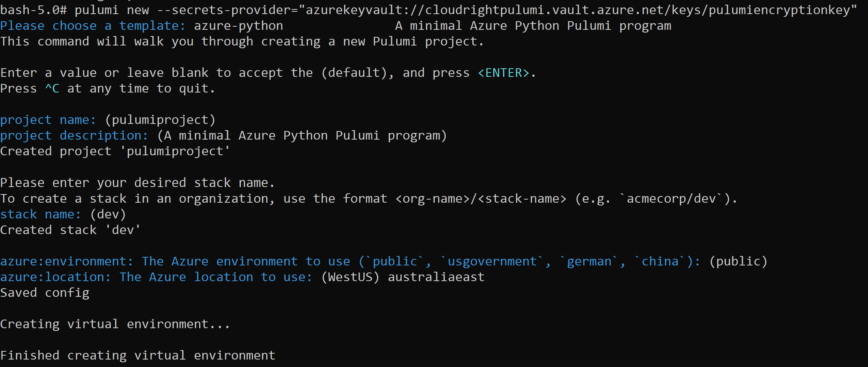Click the 'project name:' prompt label
Screen dimensions: 868x367
click(48, 120)
